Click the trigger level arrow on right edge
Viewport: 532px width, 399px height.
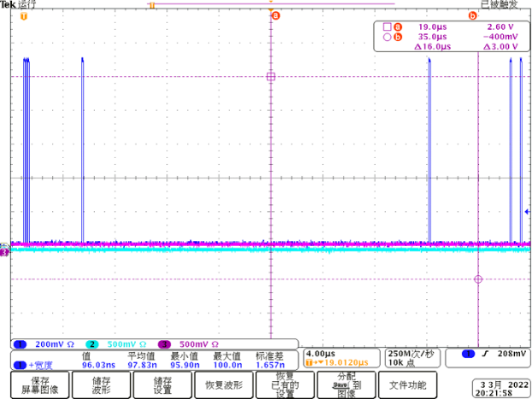coord(526,212)
